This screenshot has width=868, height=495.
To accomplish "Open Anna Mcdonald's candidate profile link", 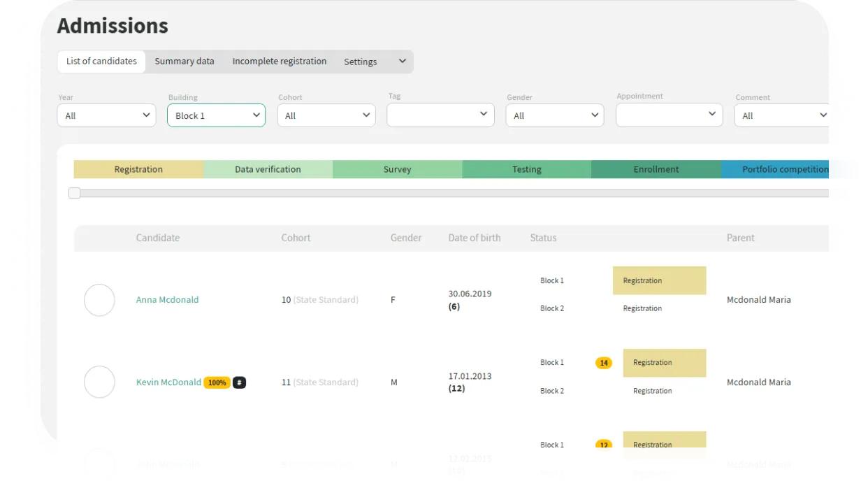I will click(x=167, y=300).
